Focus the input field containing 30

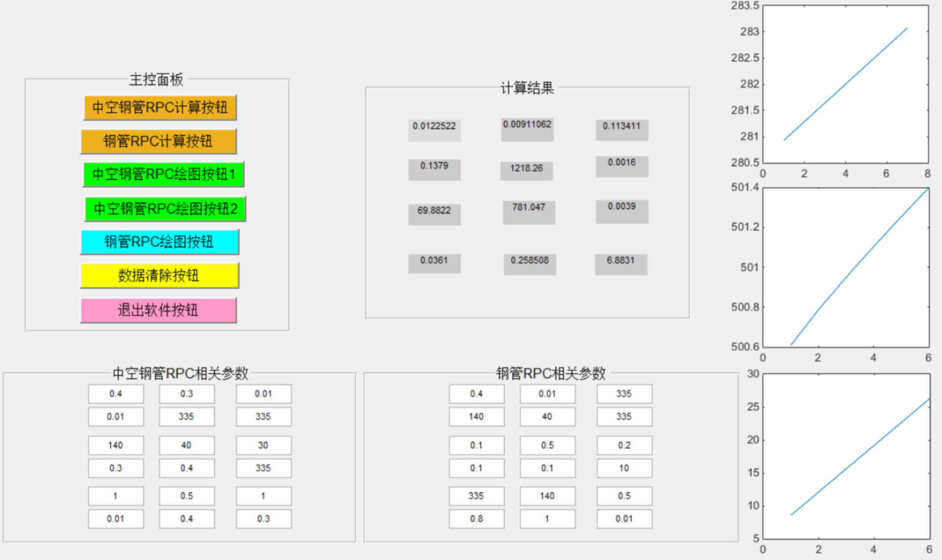pos(263,445)
